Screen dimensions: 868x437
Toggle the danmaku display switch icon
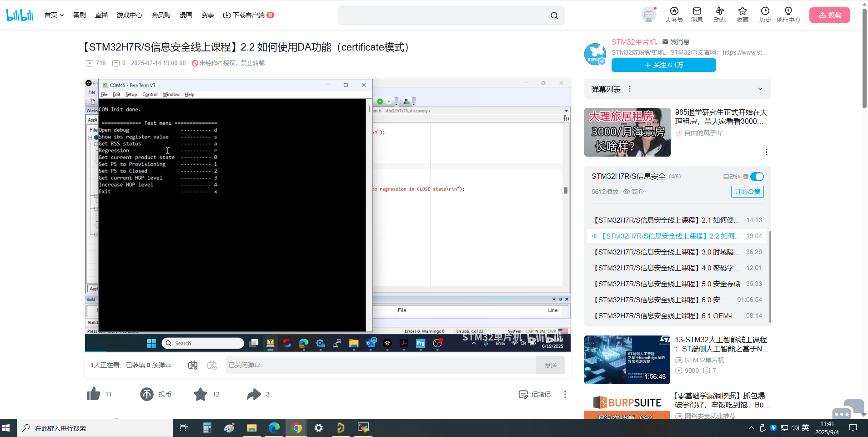tap(193, 365)
